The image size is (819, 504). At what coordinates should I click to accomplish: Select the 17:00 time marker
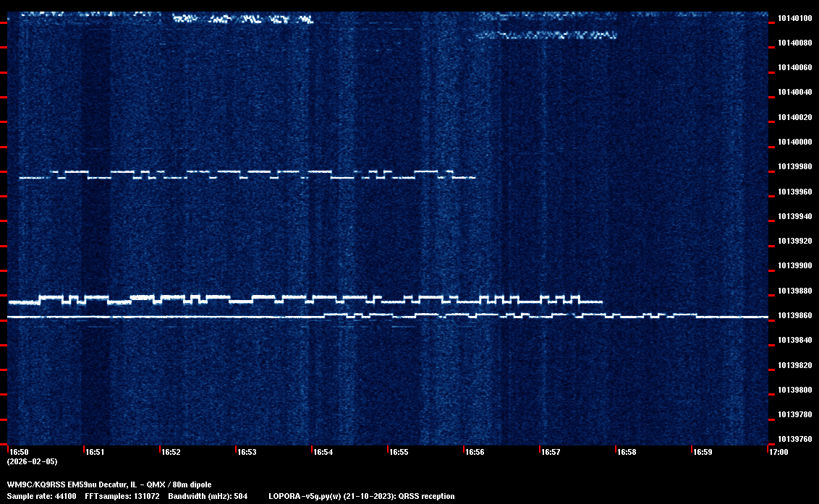[x=778, y=452]
